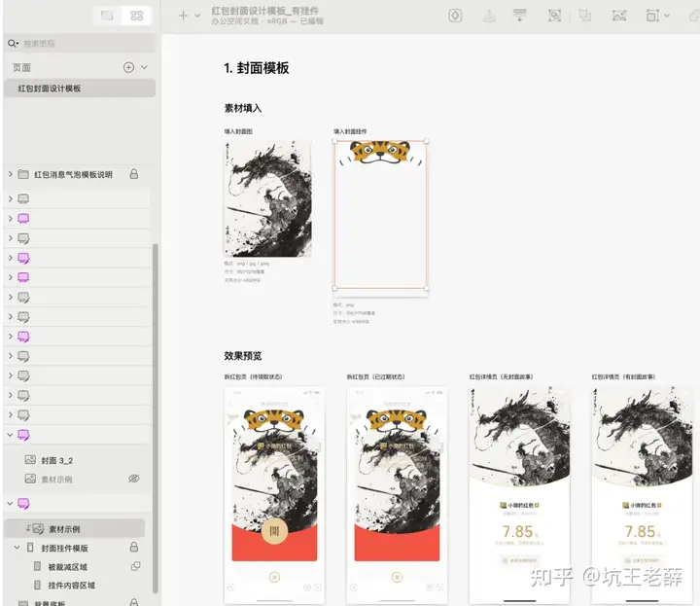Click the tiger pendant graphic in the highlighted artboard

(x=380, y=153)
